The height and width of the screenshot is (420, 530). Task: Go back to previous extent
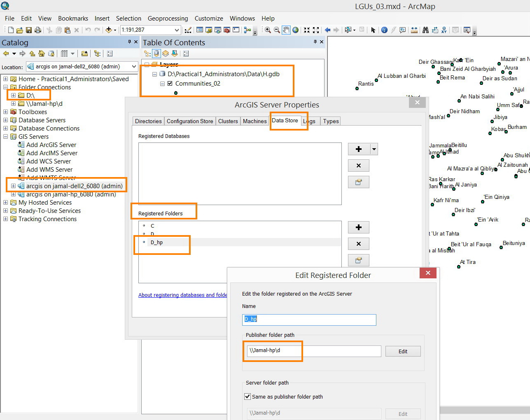point(327,30)
